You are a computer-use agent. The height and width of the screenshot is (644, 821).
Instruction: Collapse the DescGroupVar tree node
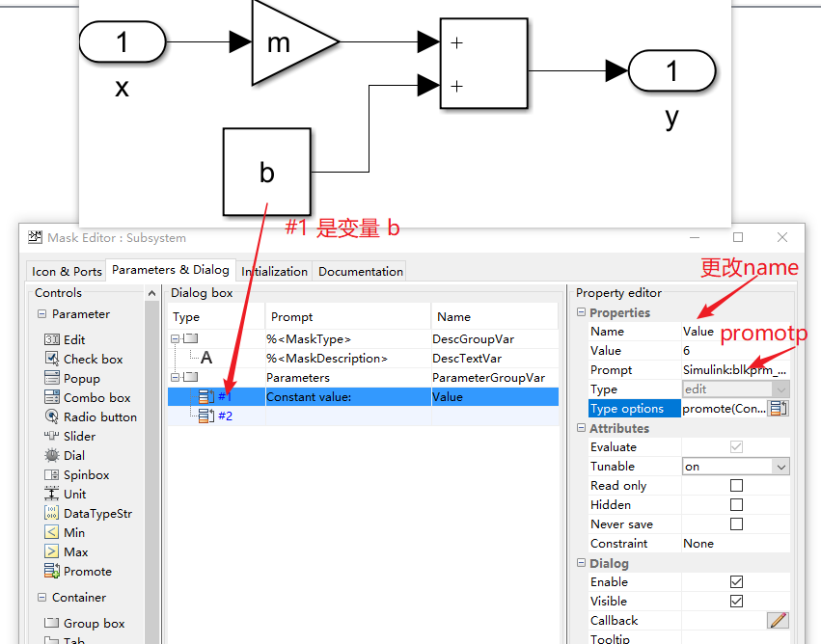[175, 339]
